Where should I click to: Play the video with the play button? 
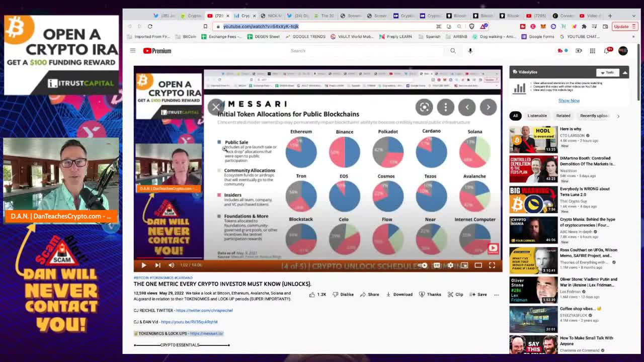coord(143,265)
